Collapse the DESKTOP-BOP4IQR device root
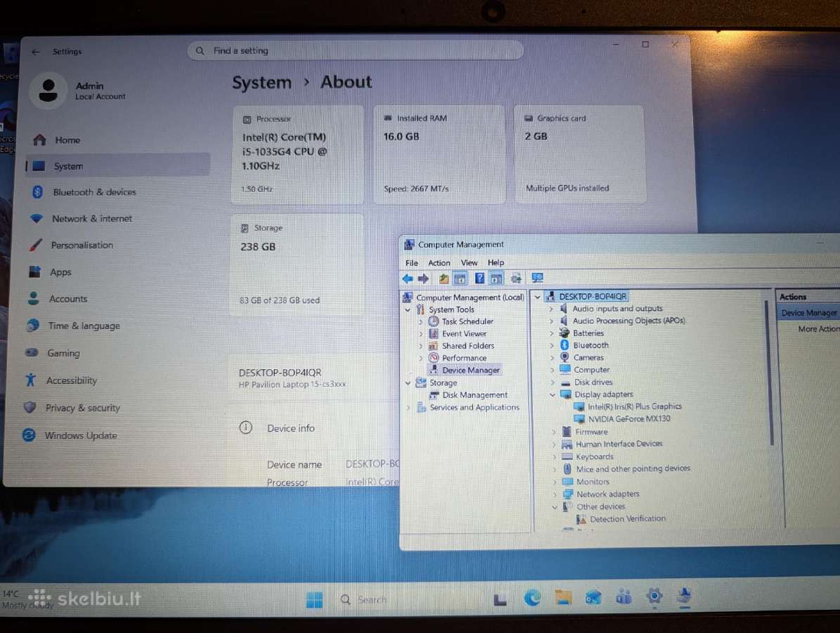The width and height of the screenshot is (840, 633). click(537, 297)
